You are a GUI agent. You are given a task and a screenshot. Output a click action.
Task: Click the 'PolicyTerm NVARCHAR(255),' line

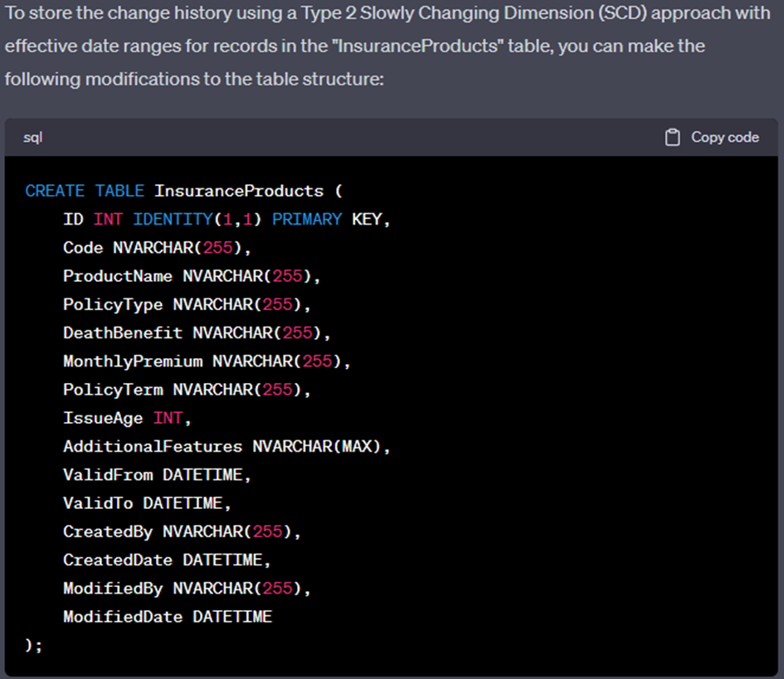click(187, 390)
